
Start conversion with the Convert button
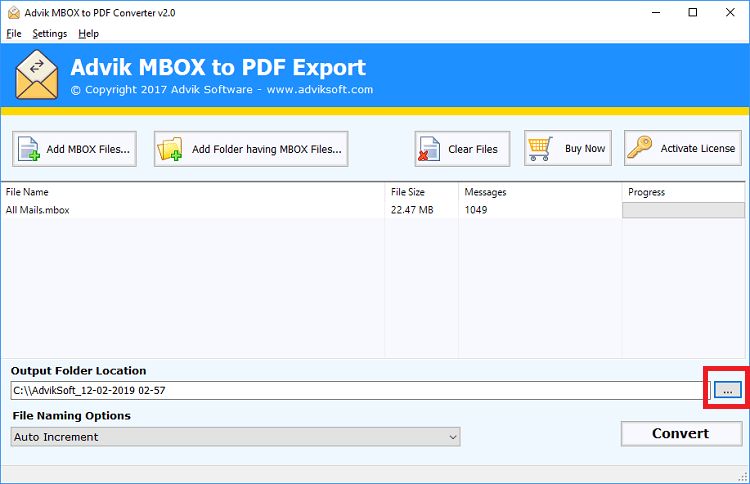pos(682,433)
